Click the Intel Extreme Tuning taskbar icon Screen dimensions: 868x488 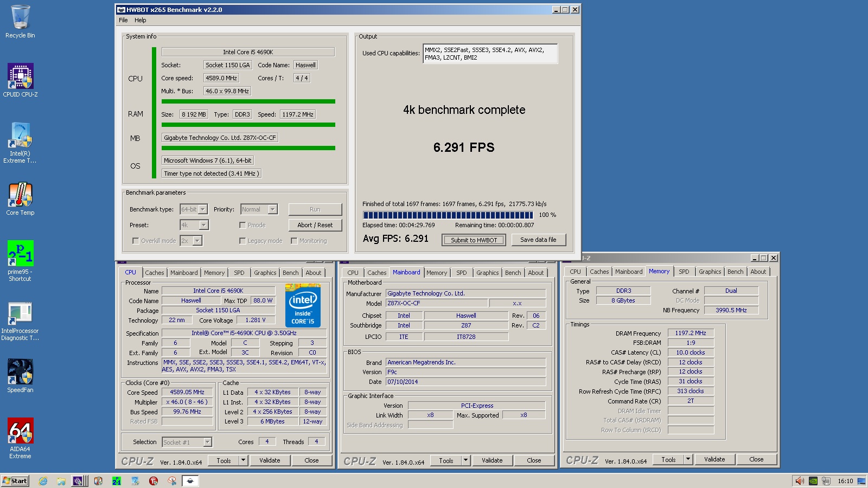coord(135,481)
